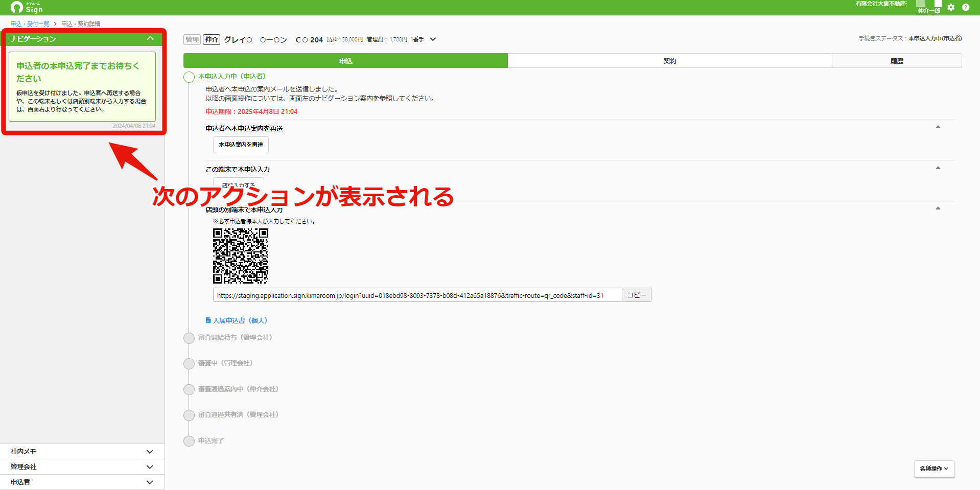Collapse 申込者へ本申込案内を再送 section
This screenshot has width=980, height=490.
pos(938,127)
